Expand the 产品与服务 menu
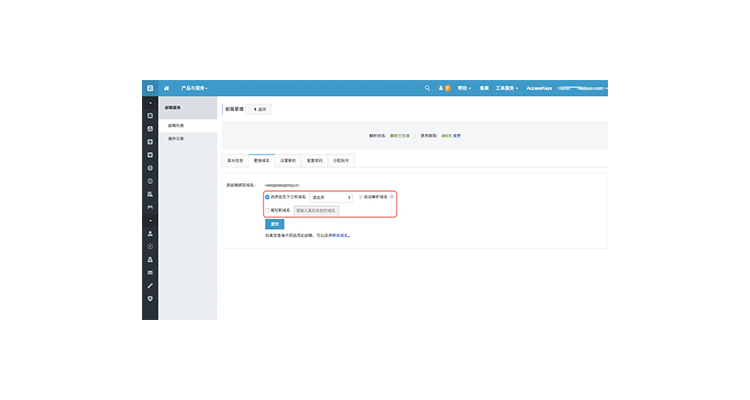 tap(194, 88)
